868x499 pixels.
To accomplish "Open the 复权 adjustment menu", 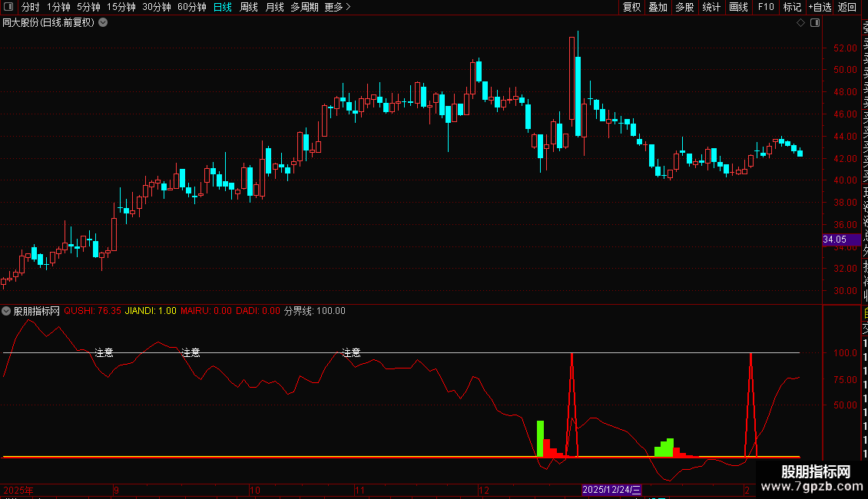I will [631, 7].
